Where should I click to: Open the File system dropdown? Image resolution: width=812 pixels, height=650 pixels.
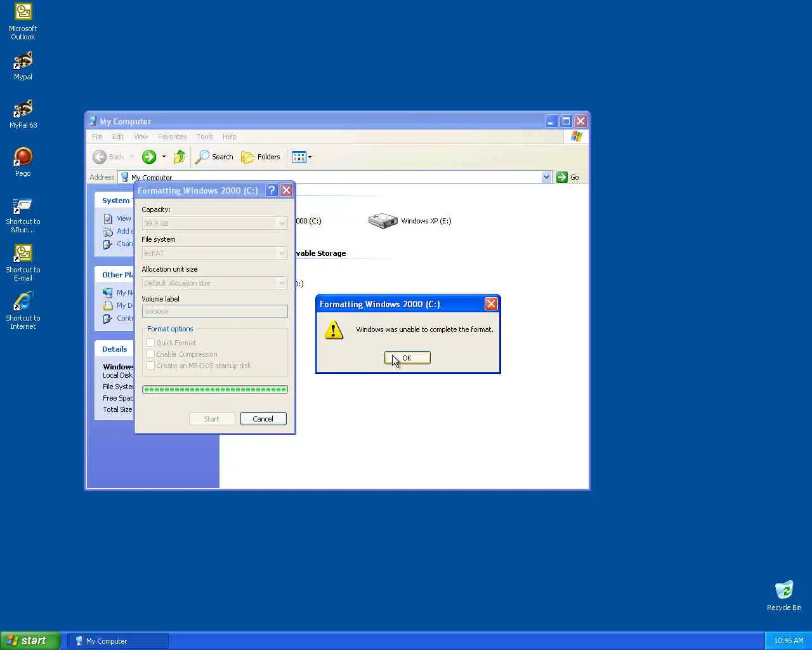tap(282, 253)
